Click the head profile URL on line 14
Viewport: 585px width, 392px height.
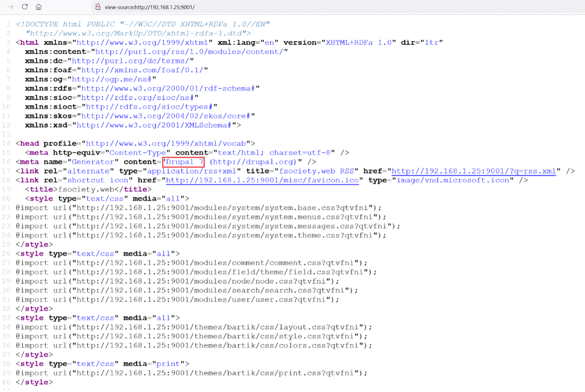pyautogui.click(x=166, y=144)
